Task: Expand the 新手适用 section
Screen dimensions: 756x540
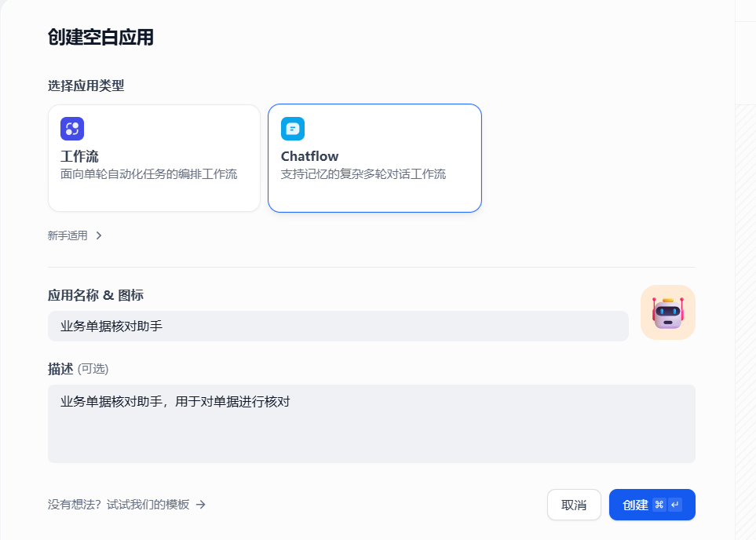Action: click(75, 235)
